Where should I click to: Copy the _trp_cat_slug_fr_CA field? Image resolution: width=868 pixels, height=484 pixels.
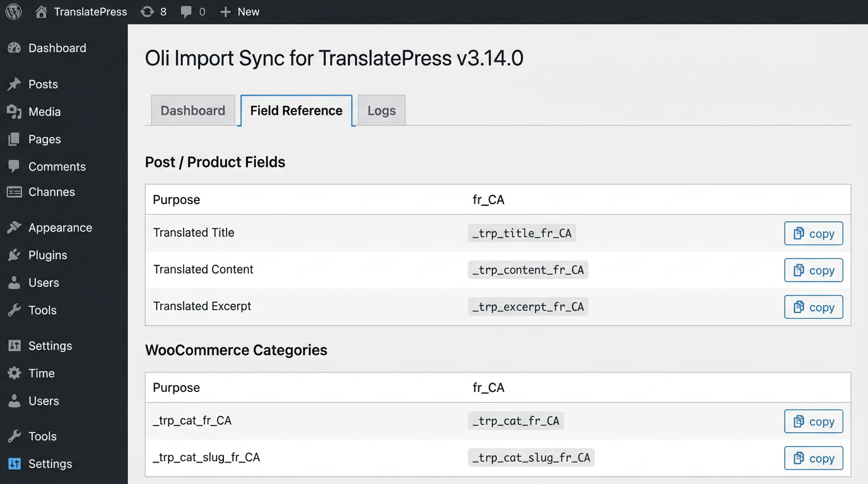pyautogui.click(x=813, y=458)
